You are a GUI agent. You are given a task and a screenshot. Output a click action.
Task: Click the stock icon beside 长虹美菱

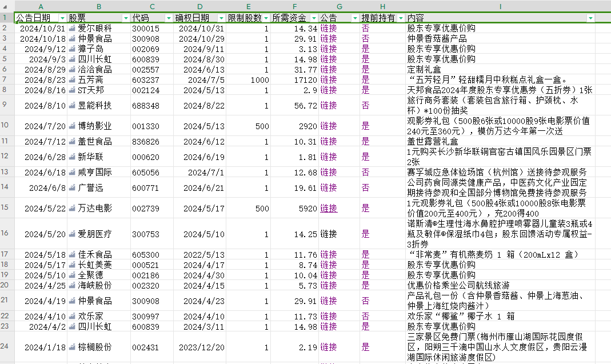pyautogui.click(x=72, y=265)
